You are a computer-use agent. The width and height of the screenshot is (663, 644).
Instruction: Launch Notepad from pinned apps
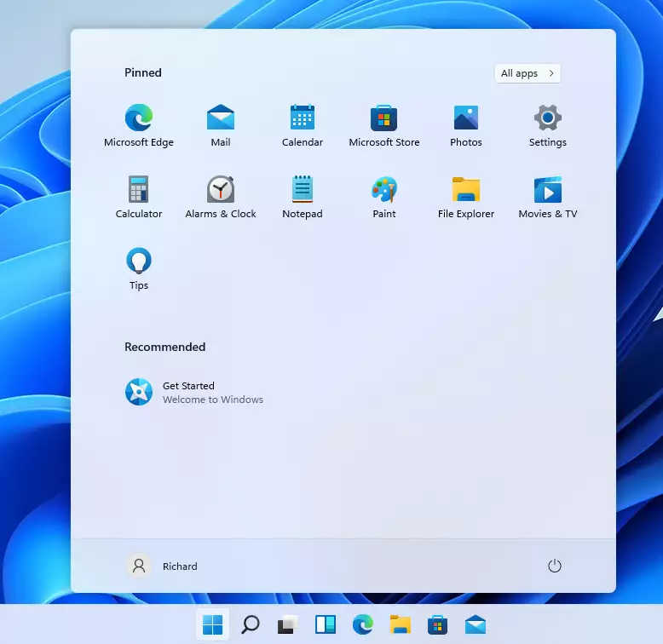click(303, 197)
